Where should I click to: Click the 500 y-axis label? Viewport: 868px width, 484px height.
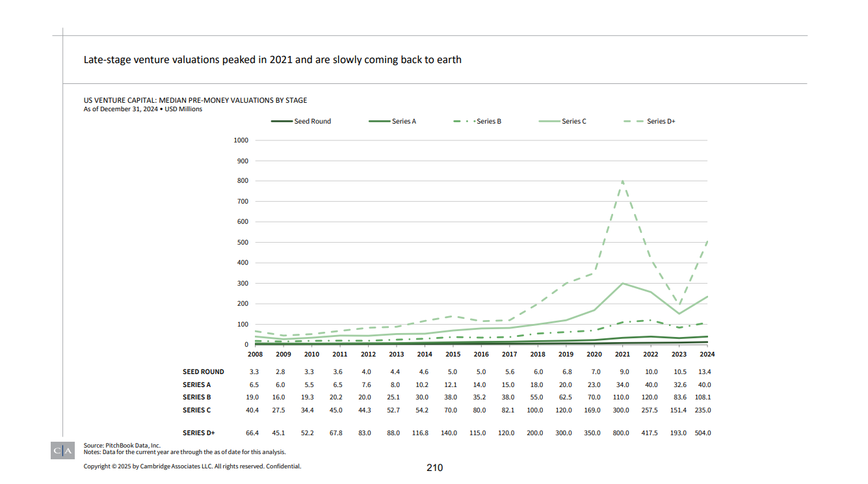[x=243, y=243]
